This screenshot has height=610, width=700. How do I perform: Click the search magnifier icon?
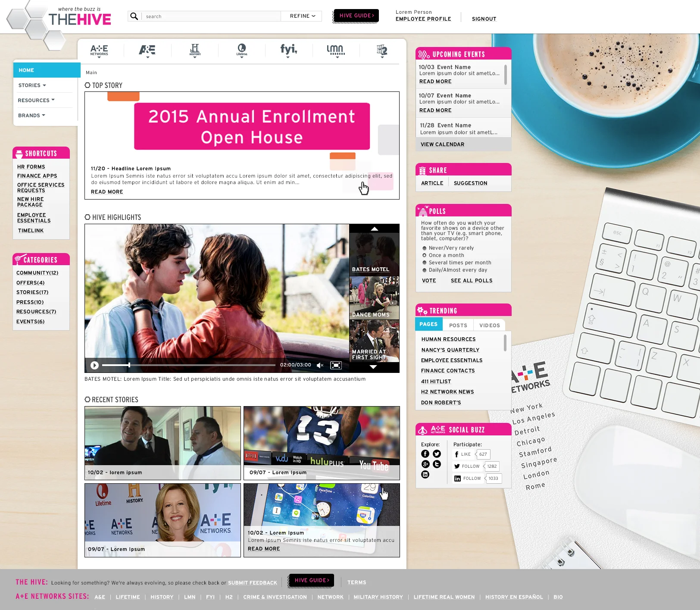pyautogui.click(x=134, y=16)
